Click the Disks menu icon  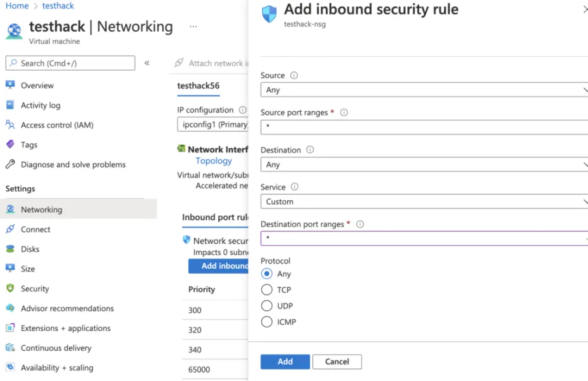10,249
